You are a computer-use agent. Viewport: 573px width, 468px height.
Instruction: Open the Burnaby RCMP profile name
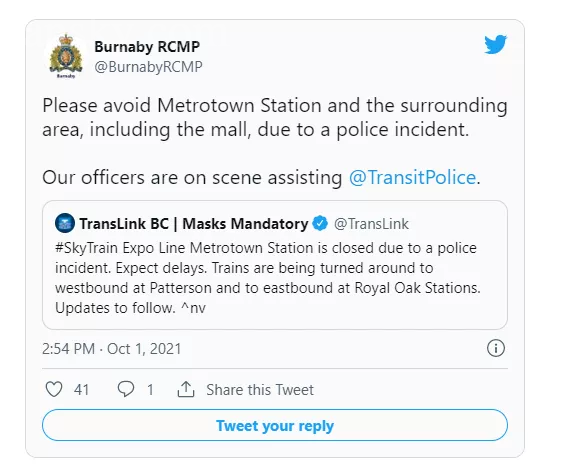(x=147, y=47)
